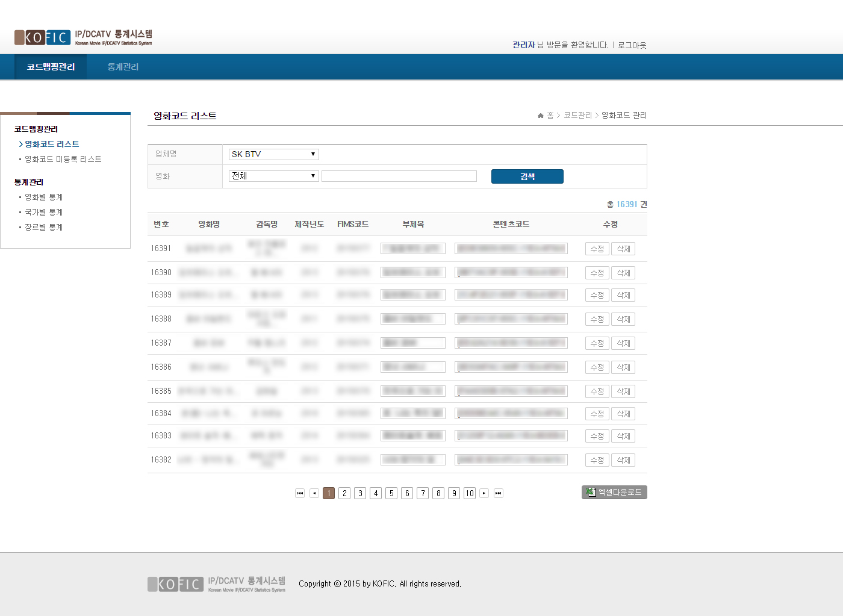Click the home icon in breadcrumb

tap(541, 116)
